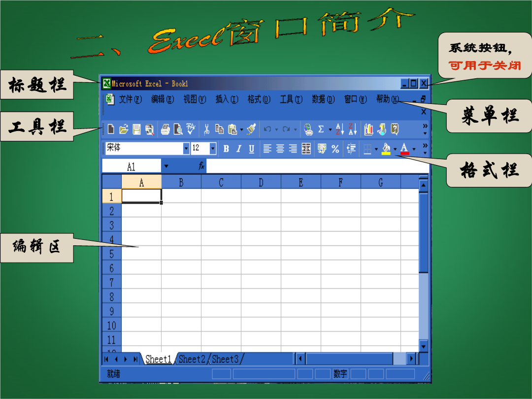Jump to last sheet with tab scroll button
The image size is (532, 399).
click(135, 359)
